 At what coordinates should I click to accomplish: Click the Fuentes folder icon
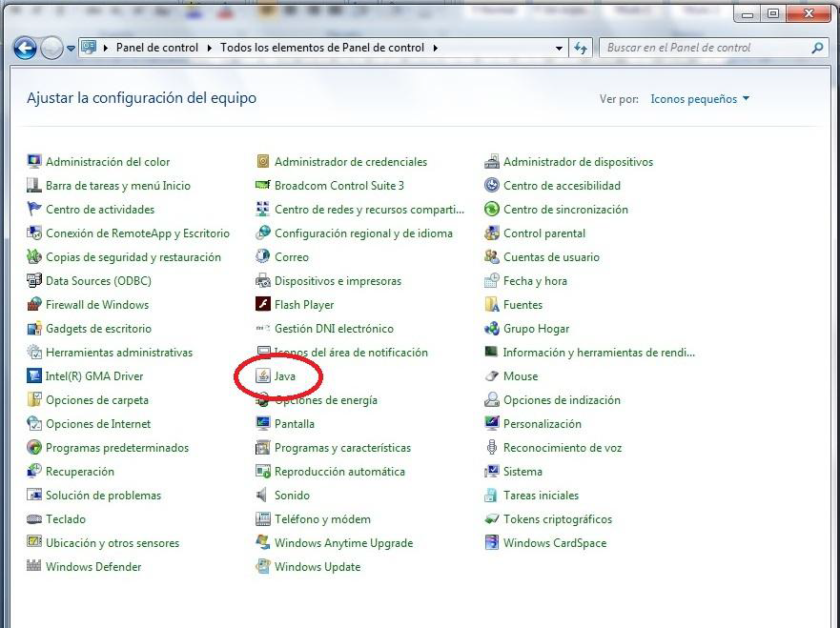[491, 305]
